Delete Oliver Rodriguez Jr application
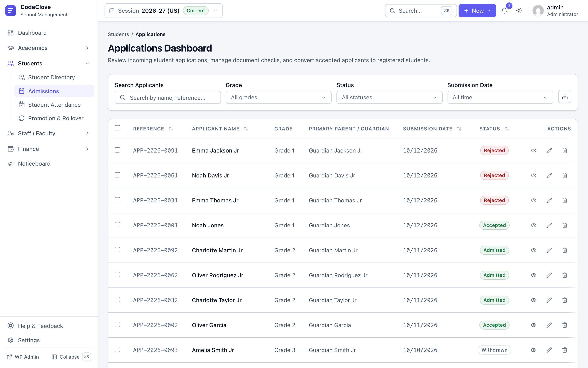The image size is (588, 368). (x=565, y=275)
